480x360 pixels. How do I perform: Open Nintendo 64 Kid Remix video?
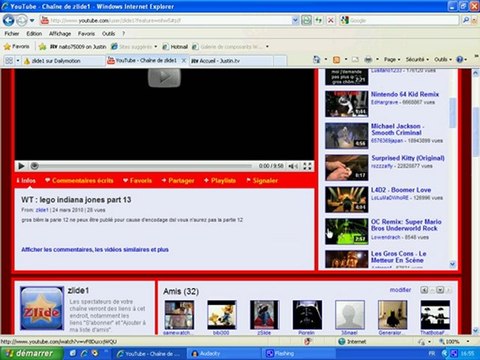click(x=405, y=94)
